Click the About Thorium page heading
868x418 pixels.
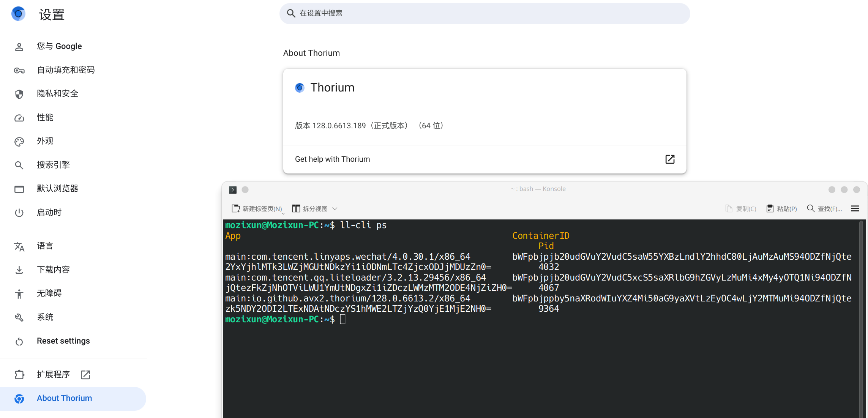(x=311, y=53)
